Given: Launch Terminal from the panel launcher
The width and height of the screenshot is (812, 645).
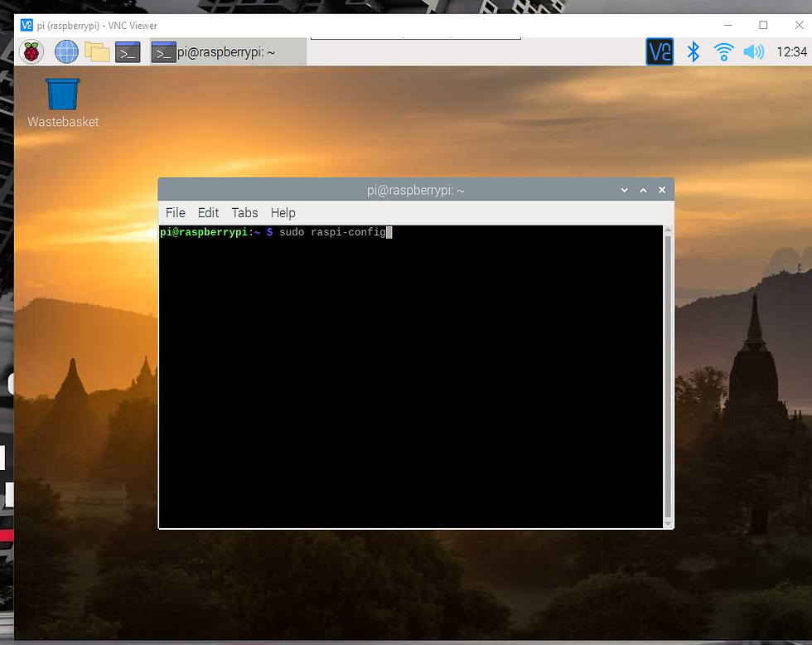Looking at the screenshot, I should coord(128,51).
